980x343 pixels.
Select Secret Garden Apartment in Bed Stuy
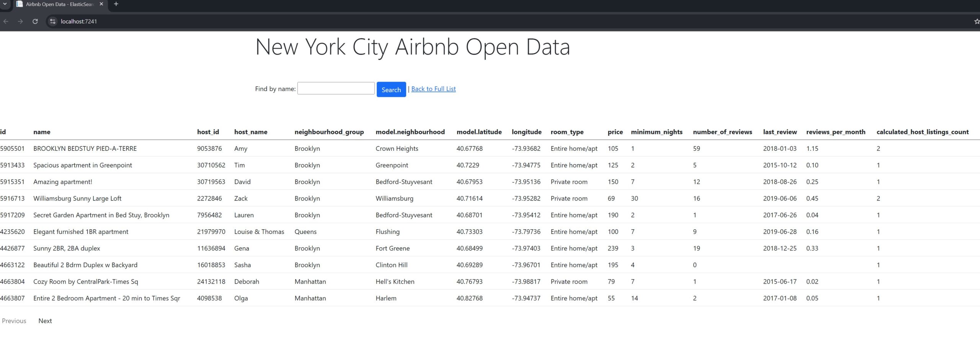pyautogui.click(x=101, y=215)
